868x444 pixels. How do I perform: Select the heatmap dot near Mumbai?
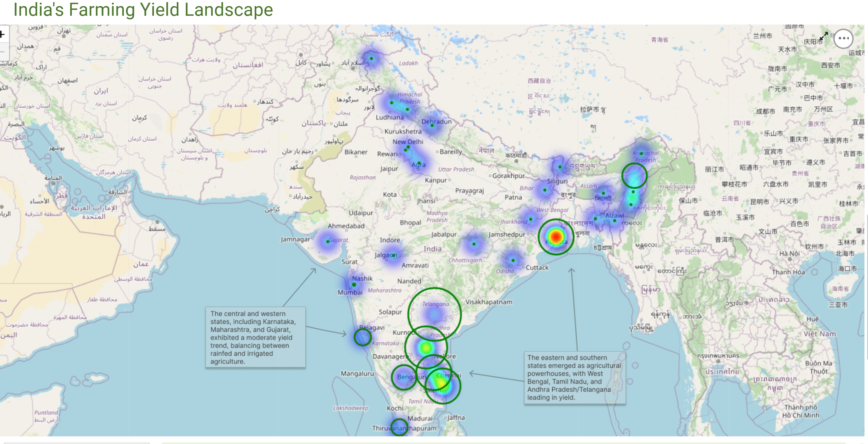tap(354, 284)
